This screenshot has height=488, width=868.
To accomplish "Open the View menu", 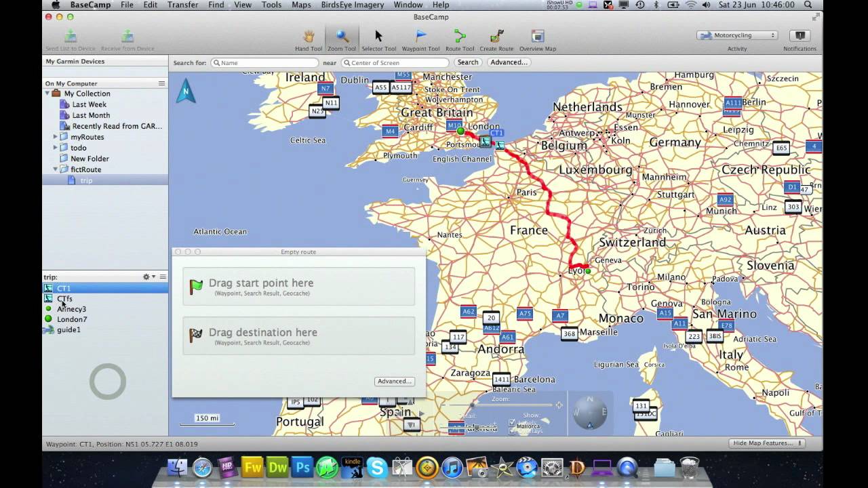I will pyautogui.click(x=243, y=5).
